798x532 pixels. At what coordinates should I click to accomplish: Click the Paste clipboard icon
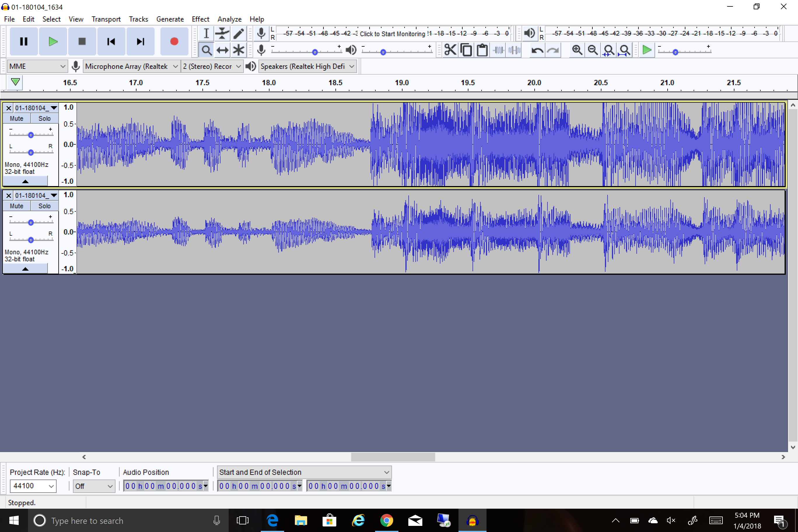pyautogui.click(x=482, y=50)
